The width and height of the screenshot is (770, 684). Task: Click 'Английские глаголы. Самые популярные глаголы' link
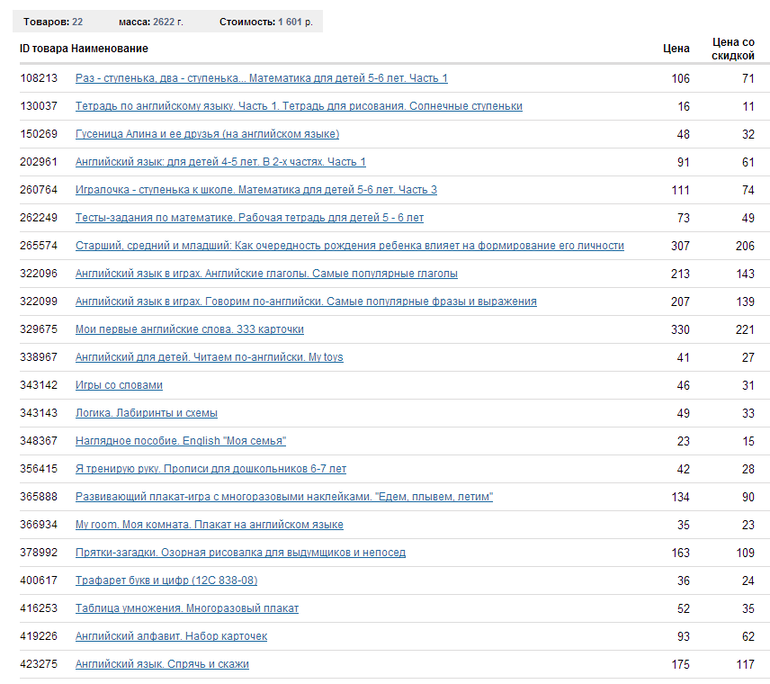click(x=266, y=274)
